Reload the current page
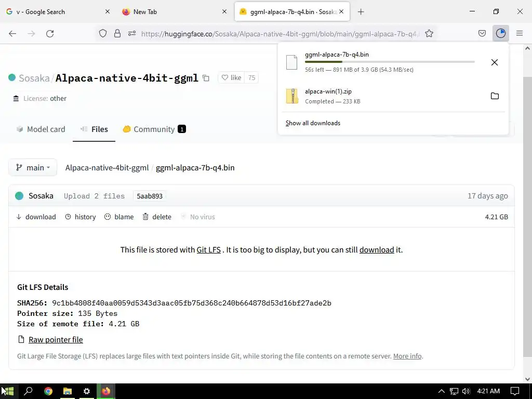The height and width of the screenshot is (399, 532). 50,33
